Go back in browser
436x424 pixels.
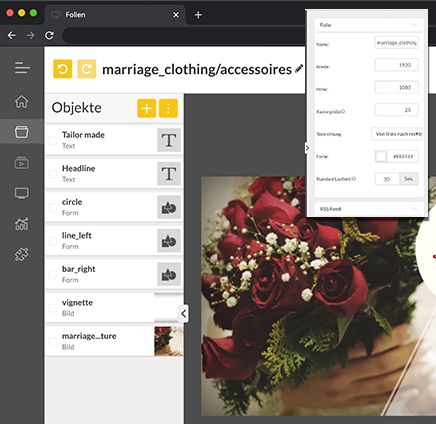12,35
